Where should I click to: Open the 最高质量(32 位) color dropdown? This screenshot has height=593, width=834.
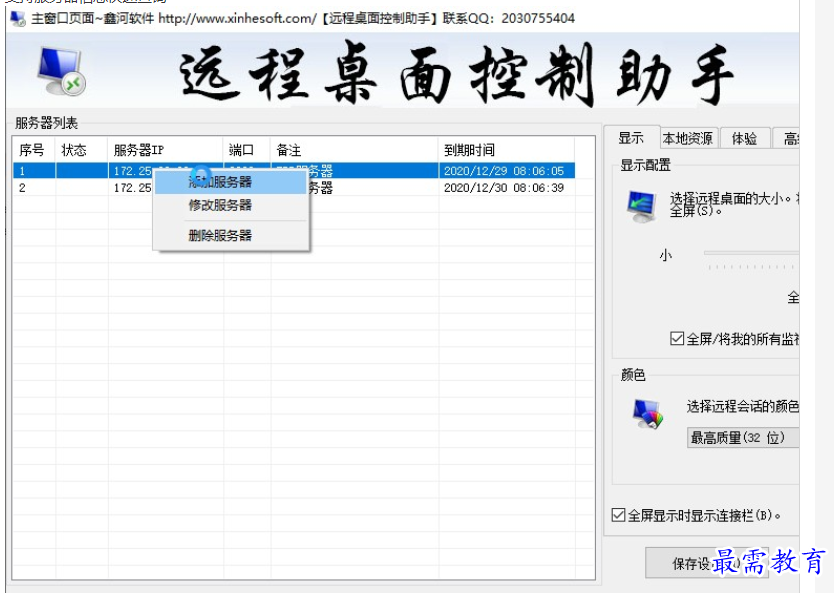click(x=743, y=437)
